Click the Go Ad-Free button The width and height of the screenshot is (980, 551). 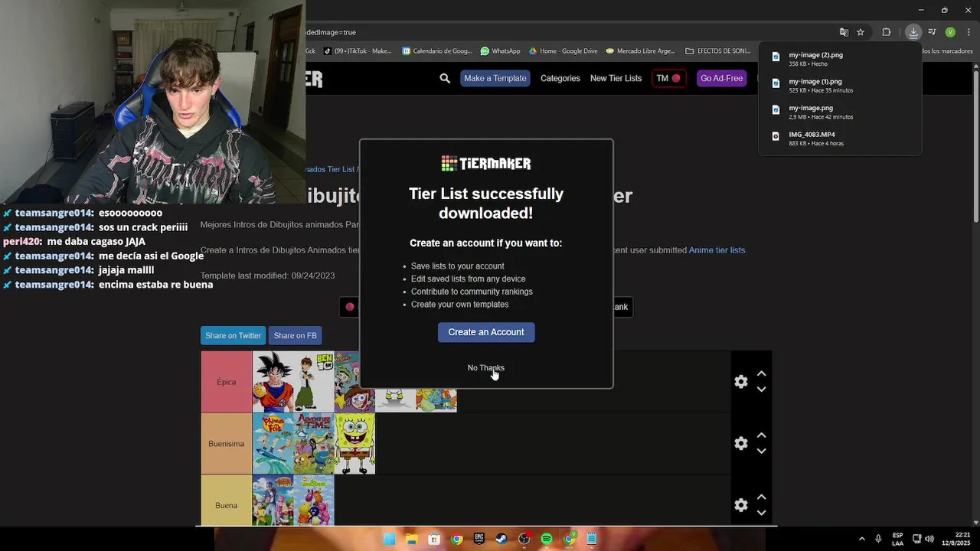click(x=721, y=78)
